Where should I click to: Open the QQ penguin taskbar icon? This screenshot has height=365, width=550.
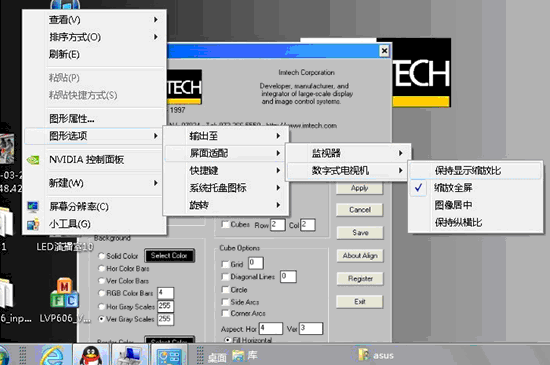pyautogui.click(x=91, y=356)
